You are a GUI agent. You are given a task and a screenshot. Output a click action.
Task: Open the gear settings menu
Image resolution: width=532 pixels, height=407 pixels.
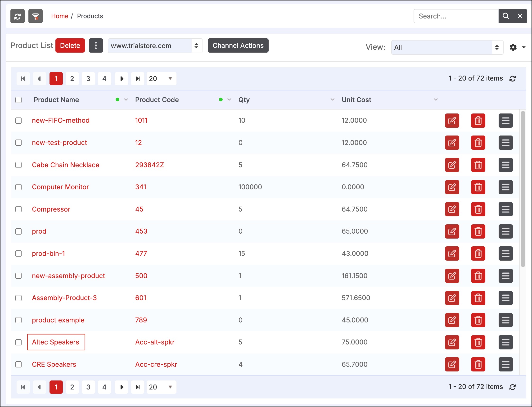[513, 47]
